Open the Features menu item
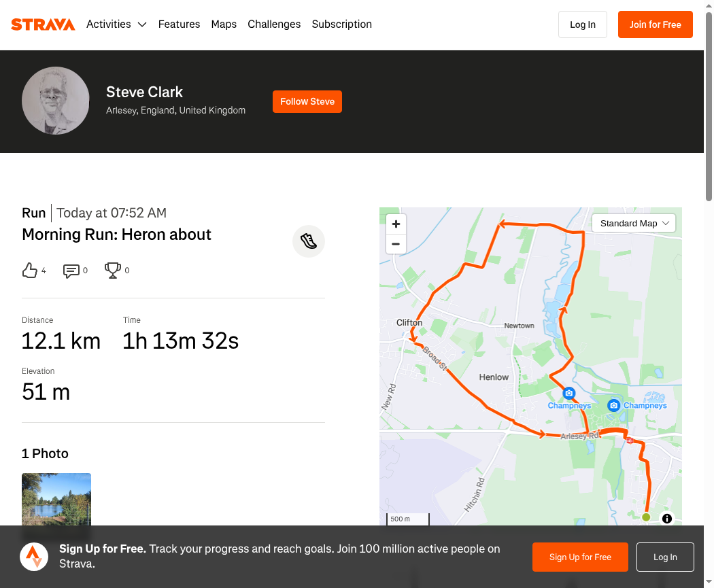 [179, 24]
